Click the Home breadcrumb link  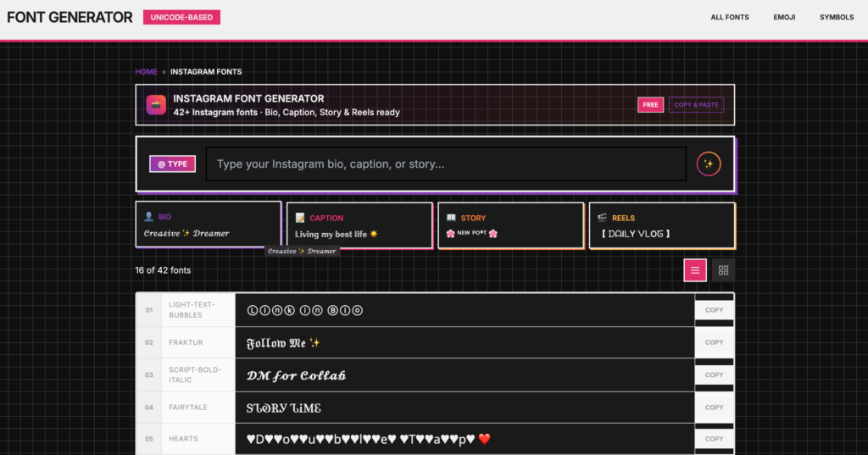[x=146, y=72]
